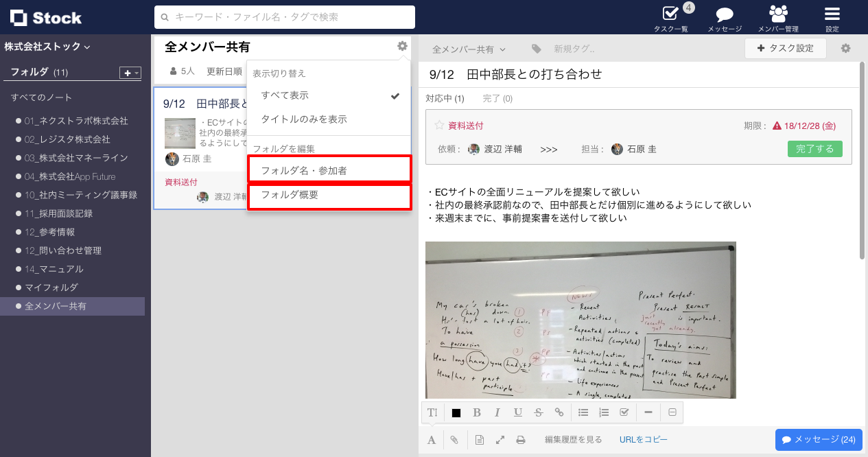Open the 全メンバー共有 folder dropdown above the note
868x457 pixels.
coord(469,49)
